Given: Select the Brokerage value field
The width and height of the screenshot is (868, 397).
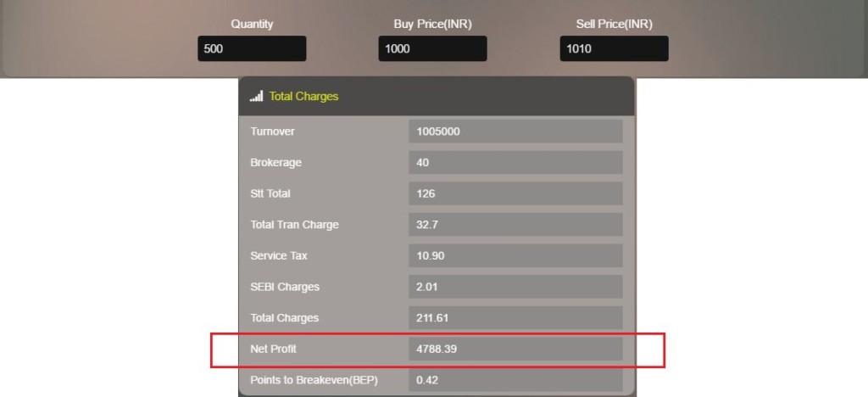Looking at the screenshot, I should pos(515,162).
